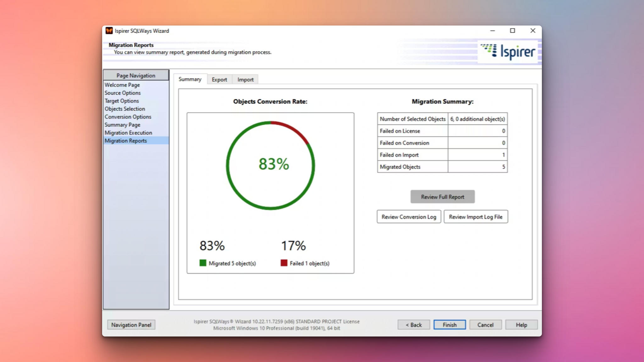Open the Review Conversion Log
The height and width of the screenshot is (362, 644).
pos(408,217)
